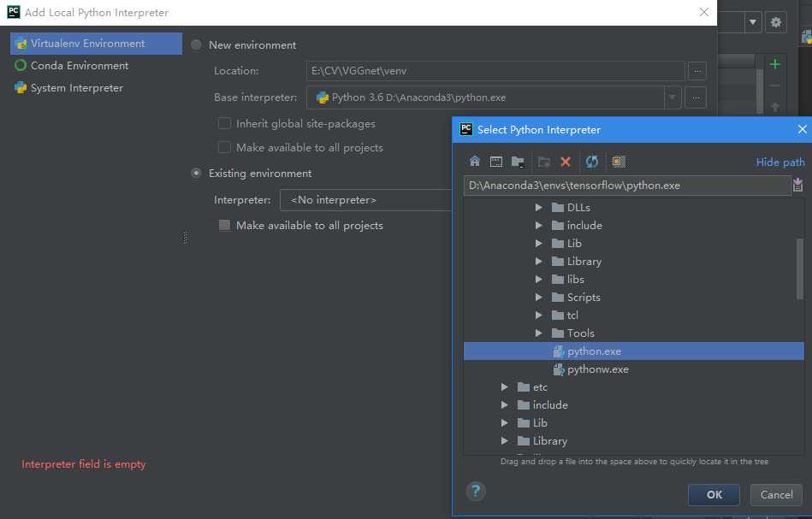Open the gear settings icon in background window

tap(776, 22)
